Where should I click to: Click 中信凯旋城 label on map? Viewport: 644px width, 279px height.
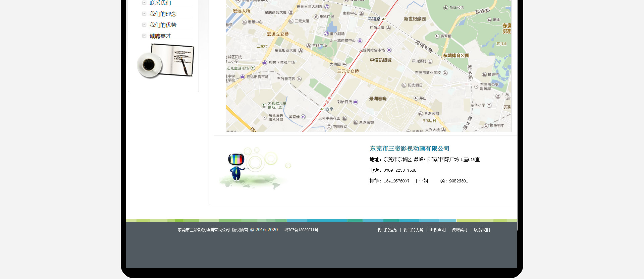pyautogui.click(x=381, y=60)
